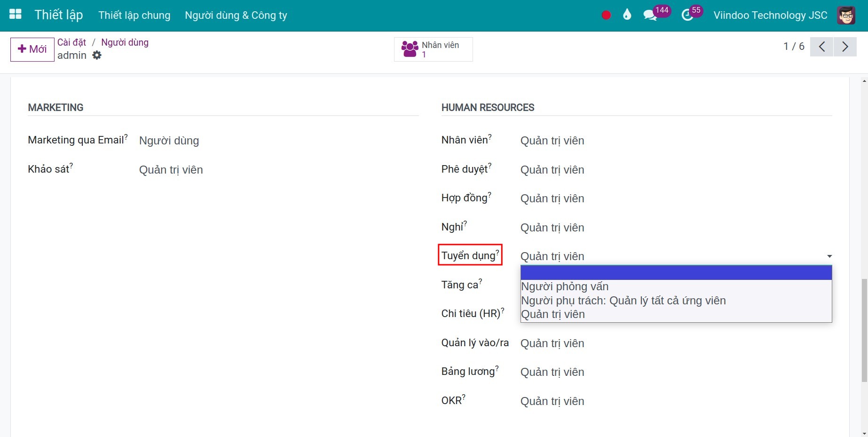
Task: Open the apps grid home menu
Action: [x=16, y=15]
